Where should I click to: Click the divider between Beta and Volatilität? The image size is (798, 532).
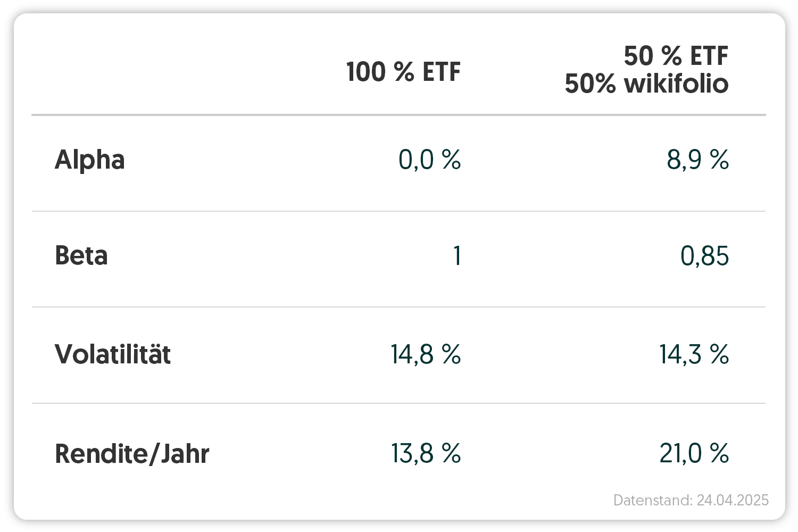click(x=398, y=307)
